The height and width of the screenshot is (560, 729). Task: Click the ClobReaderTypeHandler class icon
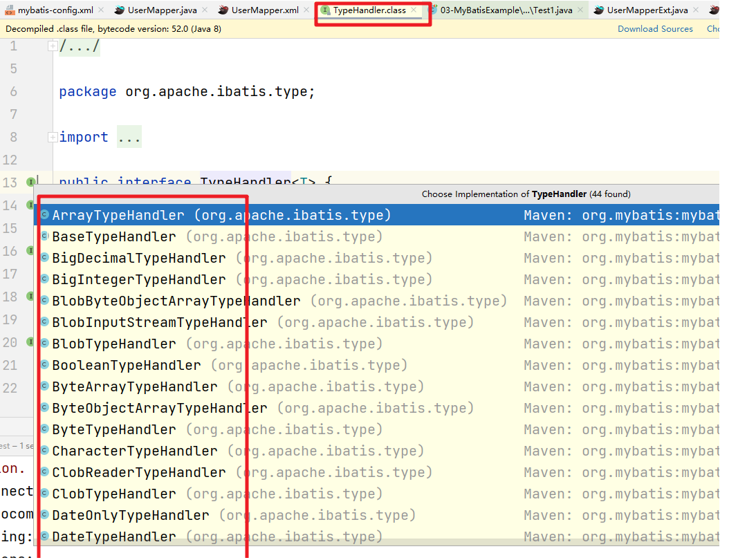45,472
